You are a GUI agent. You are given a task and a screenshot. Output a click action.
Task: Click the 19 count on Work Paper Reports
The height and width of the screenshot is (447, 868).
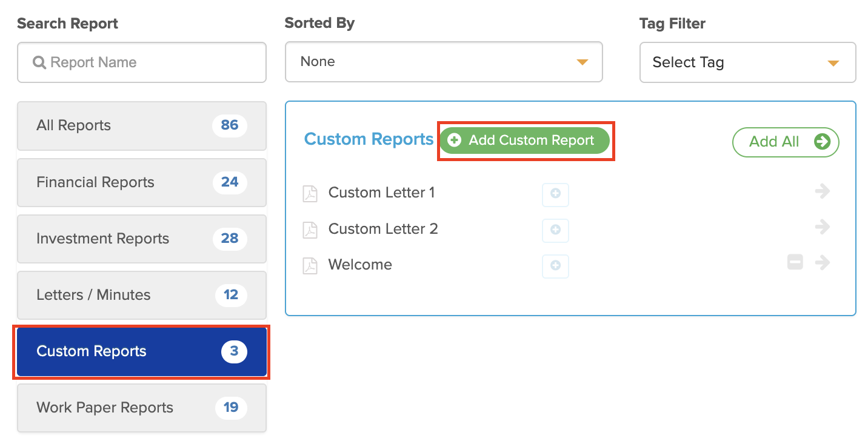tap(231, 408)
